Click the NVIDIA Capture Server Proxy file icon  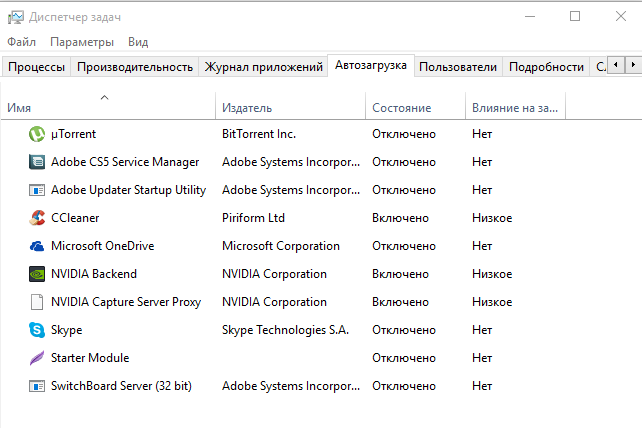tap(37, 302)
